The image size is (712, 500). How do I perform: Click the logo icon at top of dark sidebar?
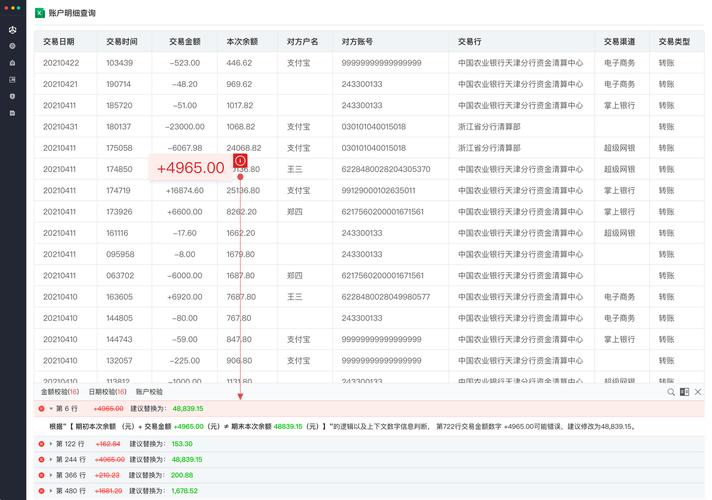12,30
